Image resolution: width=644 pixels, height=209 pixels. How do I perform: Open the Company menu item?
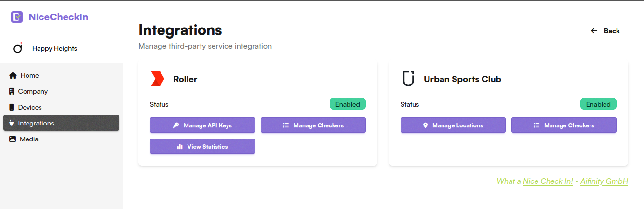61,91
